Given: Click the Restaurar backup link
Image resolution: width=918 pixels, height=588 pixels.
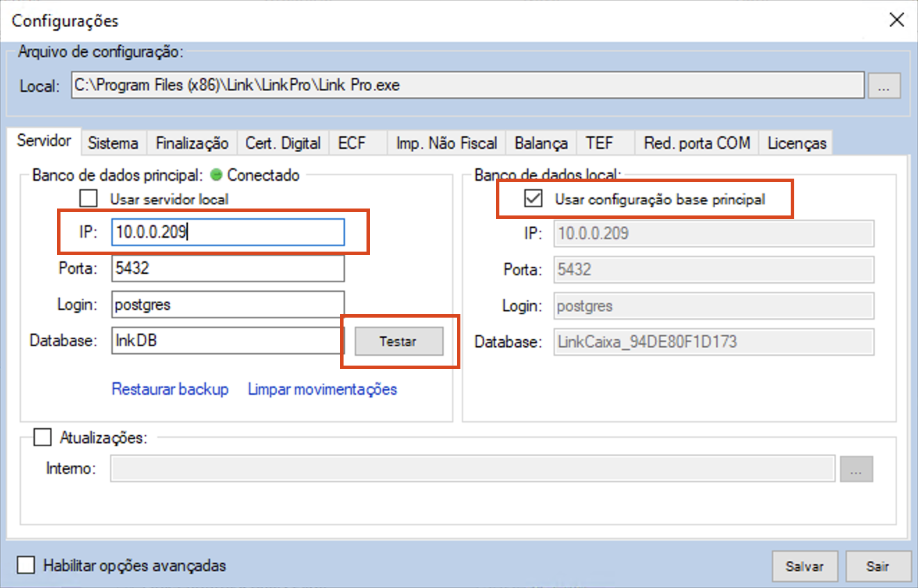Looking at the screenshot, I should 170,389.
